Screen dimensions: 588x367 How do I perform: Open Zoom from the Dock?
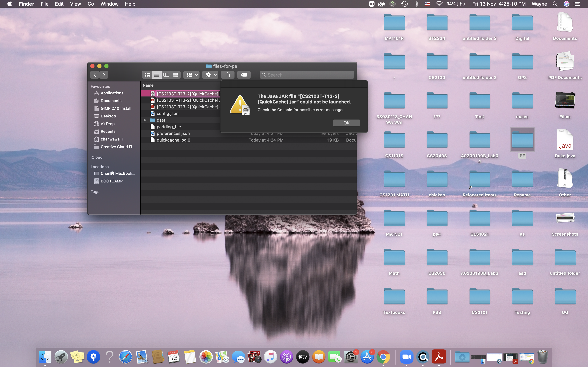point(407,357)
